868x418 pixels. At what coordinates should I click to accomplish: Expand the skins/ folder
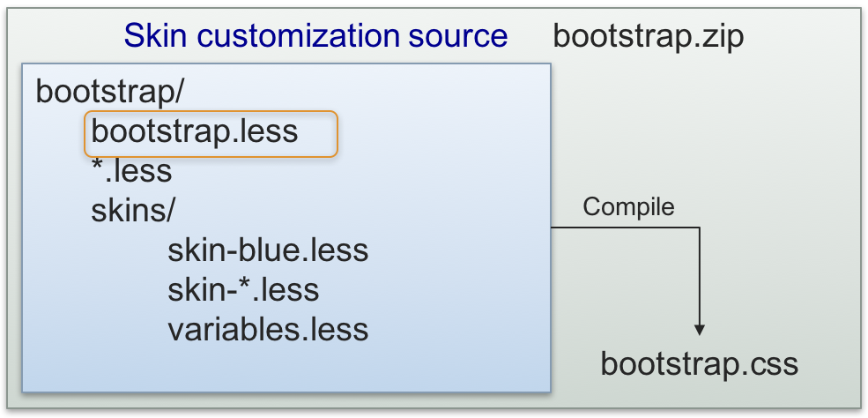tap(134, 212)
